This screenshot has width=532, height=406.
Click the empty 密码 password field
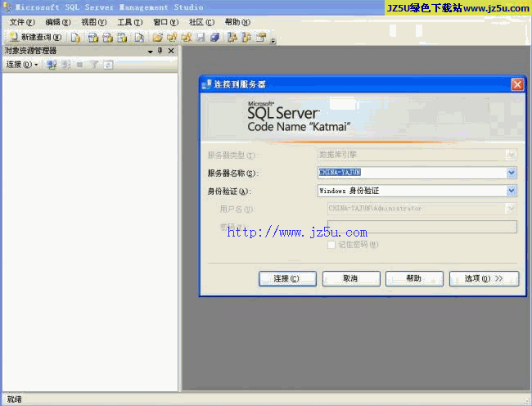point(422,227)
